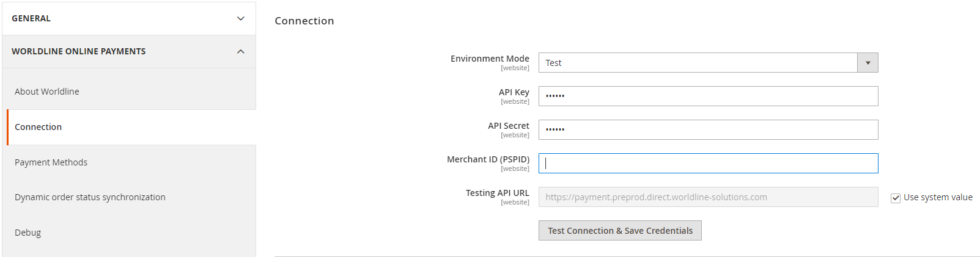Click the WORLDLINE ONLINE PAYMENTS header
This screenshot has width=980, height=257.
point(129,51)
